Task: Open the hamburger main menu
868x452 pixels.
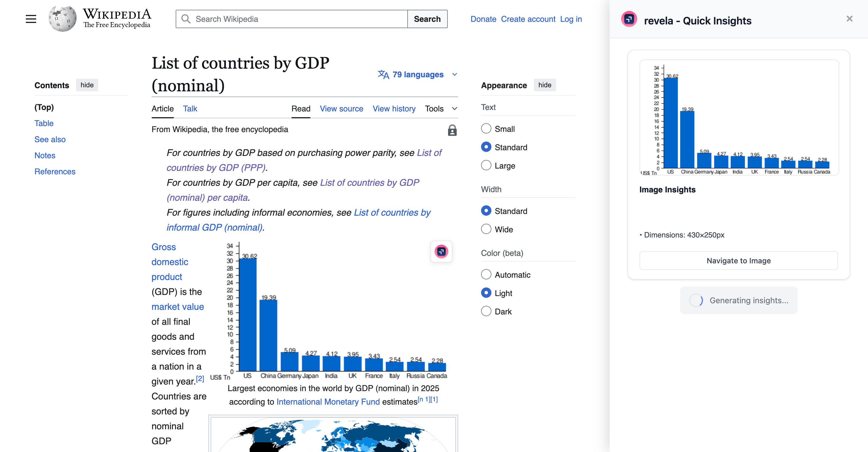Action: [x=31, y=19]
